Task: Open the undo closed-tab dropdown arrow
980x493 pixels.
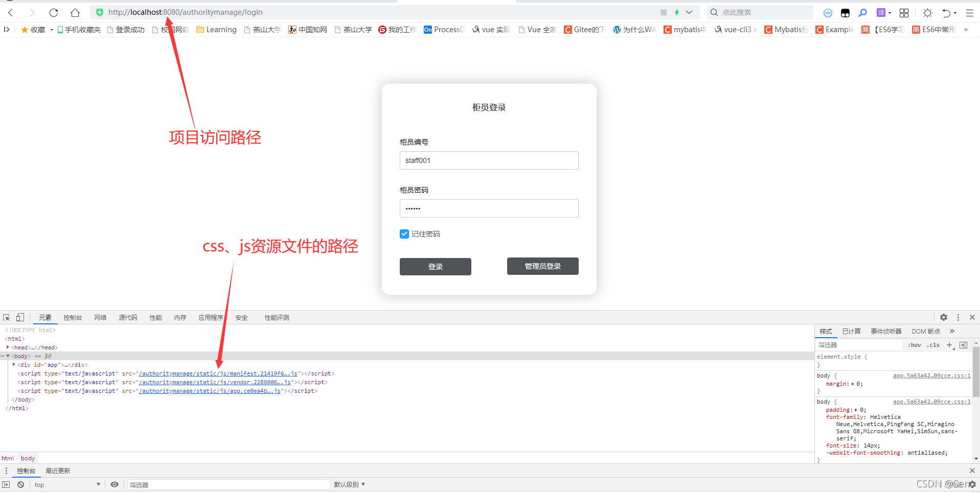Action: pos(955,13)
